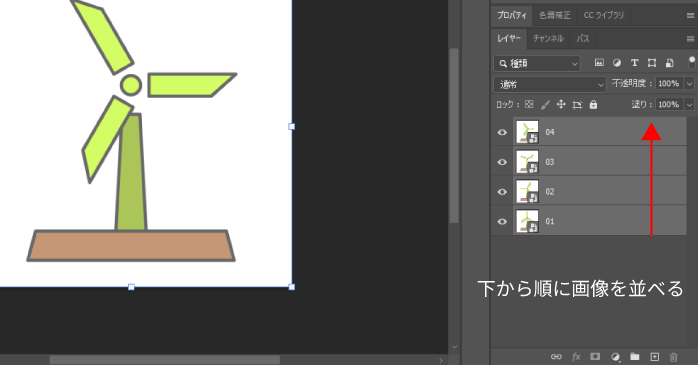This screenshot has height=365, width=698.
Task: Delete layer trash icon
Action: pyautogui.click(x=674, y=357)
